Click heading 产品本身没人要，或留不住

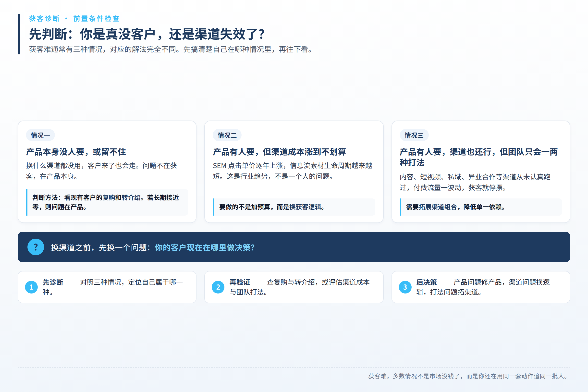pos(76,152)
